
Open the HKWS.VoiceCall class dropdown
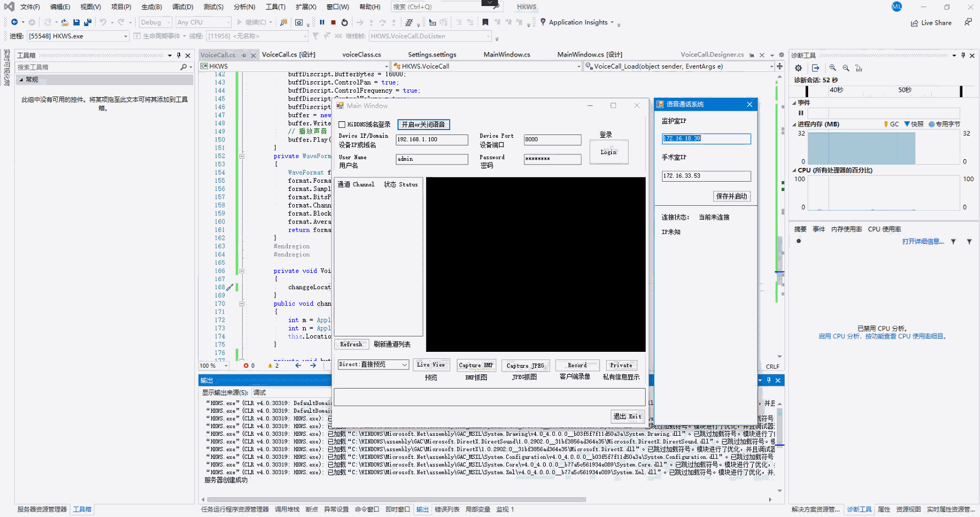coord(486,66)
